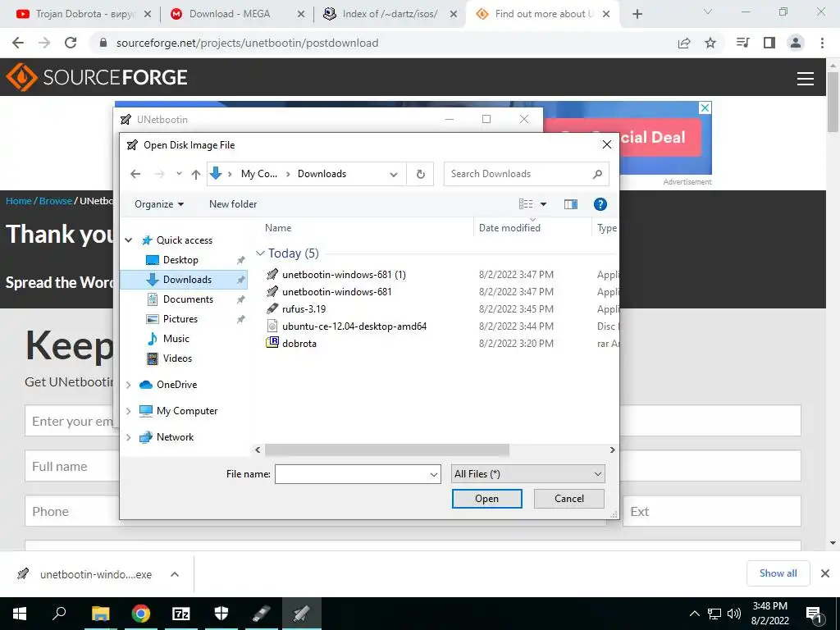The image size is (840, 630).
Task: Open the All Files (*) filter dropdown
Action: point(528,474)
